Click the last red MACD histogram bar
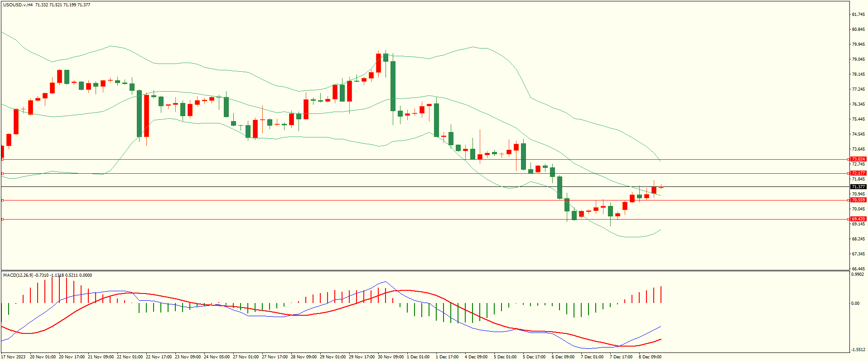 (661, 294)
